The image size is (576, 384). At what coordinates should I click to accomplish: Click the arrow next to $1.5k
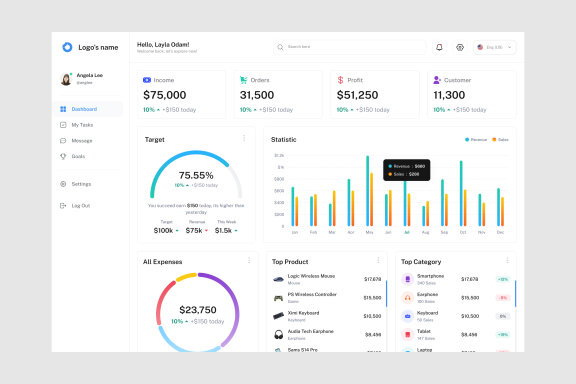pyautogui.click(x=236, y=231)
